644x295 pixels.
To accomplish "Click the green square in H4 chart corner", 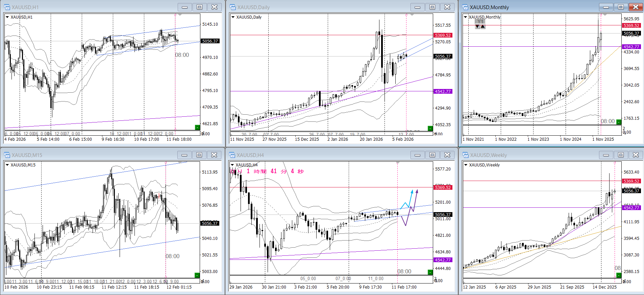I will click(430, 272).
